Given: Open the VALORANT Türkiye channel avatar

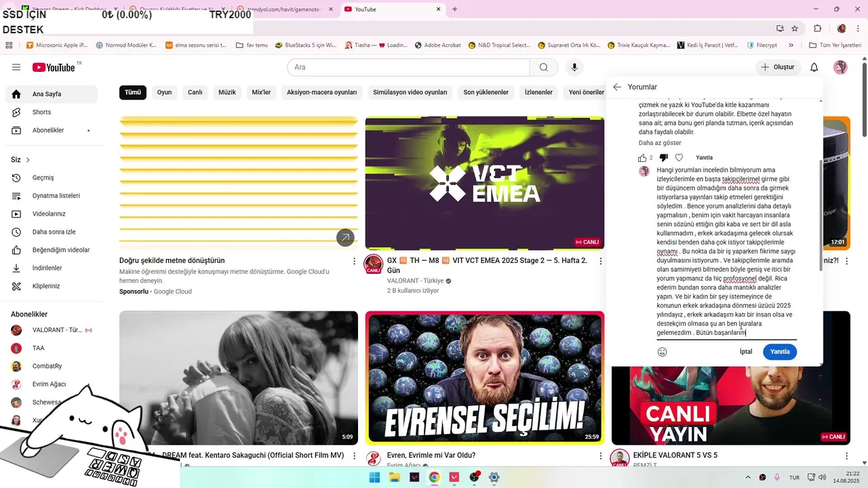Looking at the screenshot, I should (373, 264).
